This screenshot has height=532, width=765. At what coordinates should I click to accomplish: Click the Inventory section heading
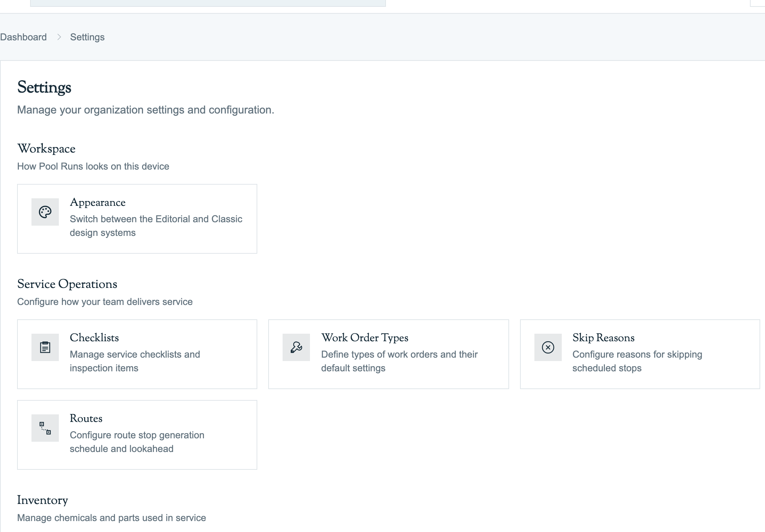click(x=43, y=500)
